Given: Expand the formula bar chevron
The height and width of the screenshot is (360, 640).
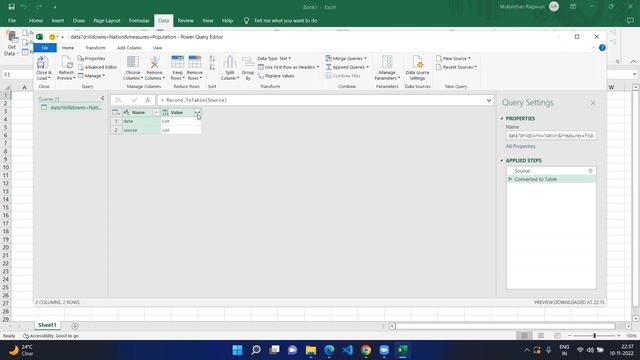Looking at the screenshot, I should (x=489, y=100).
